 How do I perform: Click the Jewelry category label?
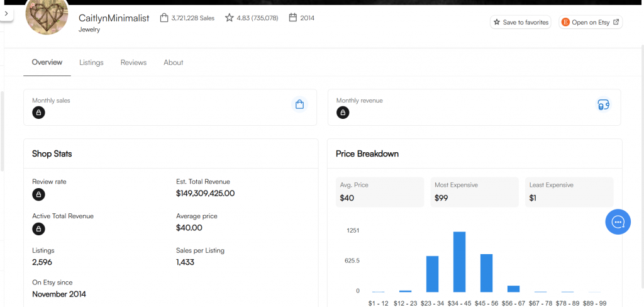tap(89, 30)
